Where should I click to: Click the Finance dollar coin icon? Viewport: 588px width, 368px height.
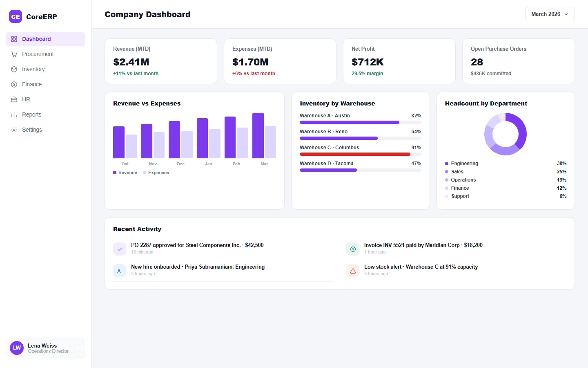(14, 84)
